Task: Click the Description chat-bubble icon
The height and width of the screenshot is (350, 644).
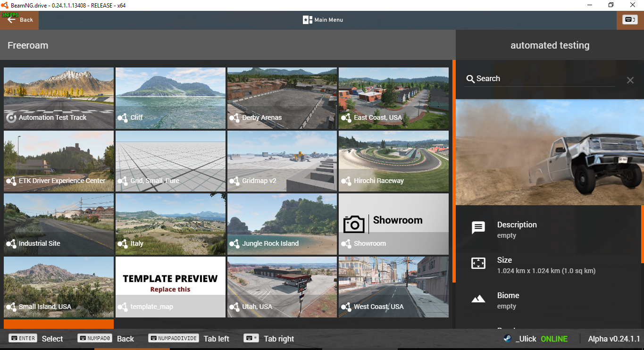Action: point(478,228)
